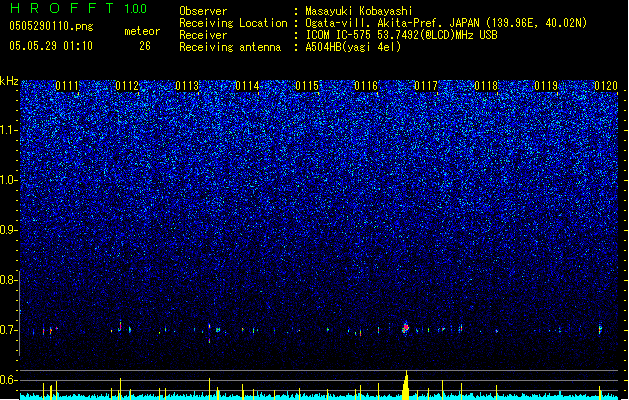
Task: Click the kHz axis unit label
Action: pyautogui.click(x=9, y=81)
